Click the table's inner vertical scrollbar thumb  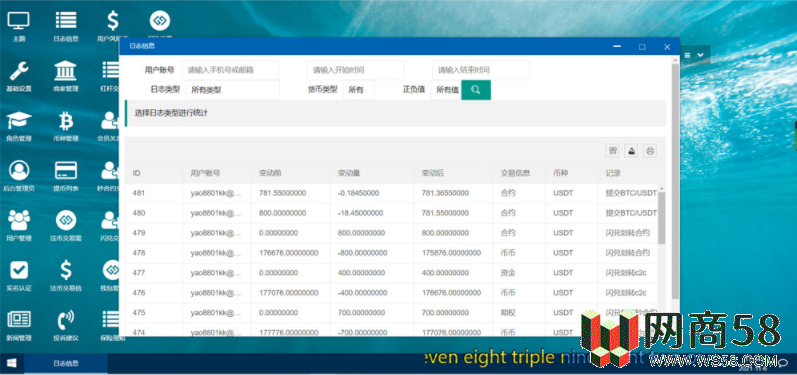(x=661, y=217)
